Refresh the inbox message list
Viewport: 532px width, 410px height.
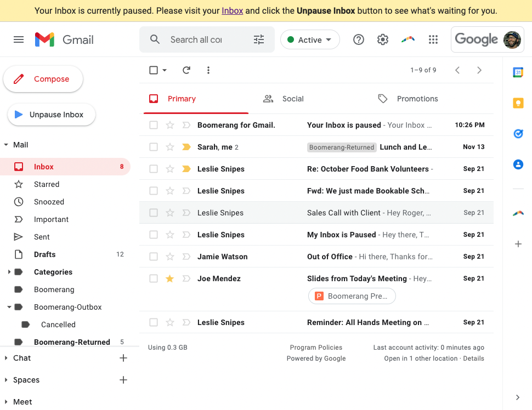[x=186, y=70]
